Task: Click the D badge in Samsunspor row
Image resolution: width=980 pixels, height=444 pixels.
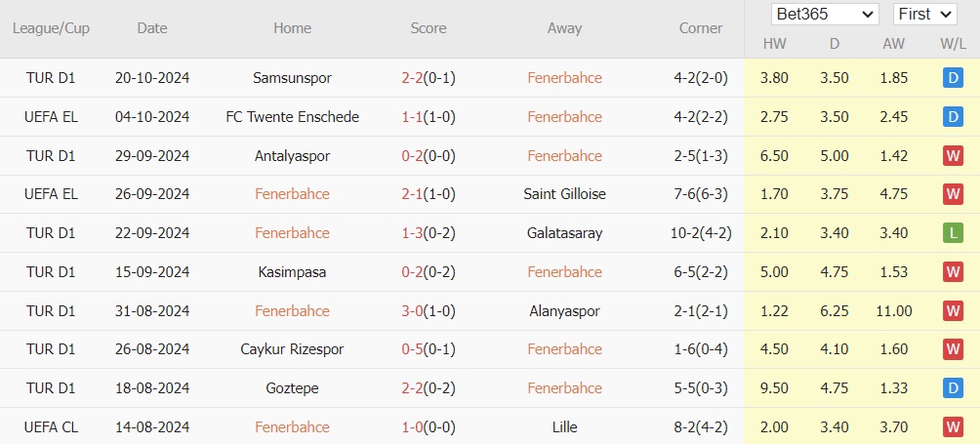Action: click(953, 78)
